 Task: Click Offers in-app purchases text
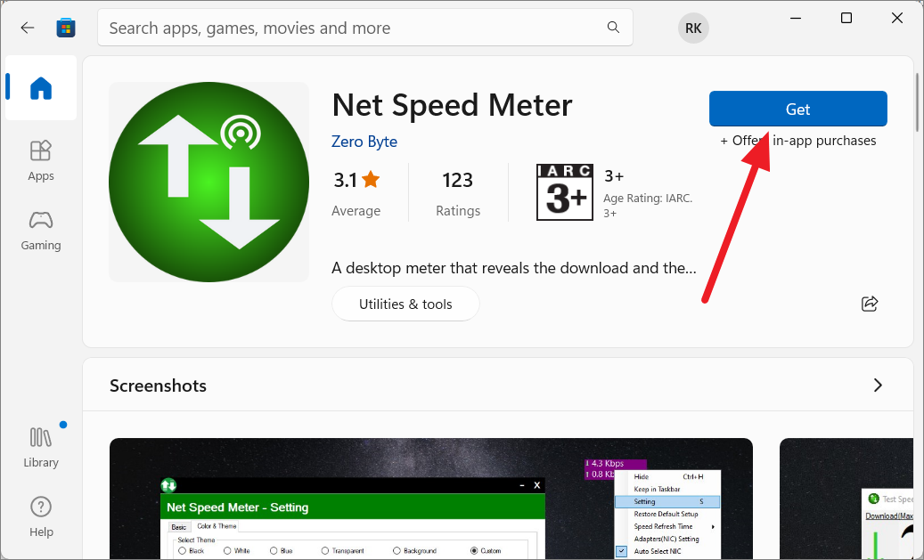tap(797, 141)
